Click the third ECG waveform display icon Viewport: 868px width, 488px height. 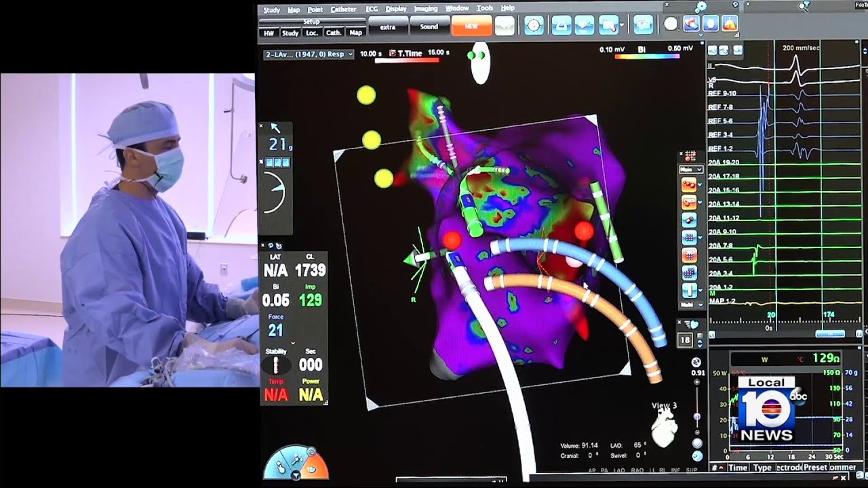[738, 50]
